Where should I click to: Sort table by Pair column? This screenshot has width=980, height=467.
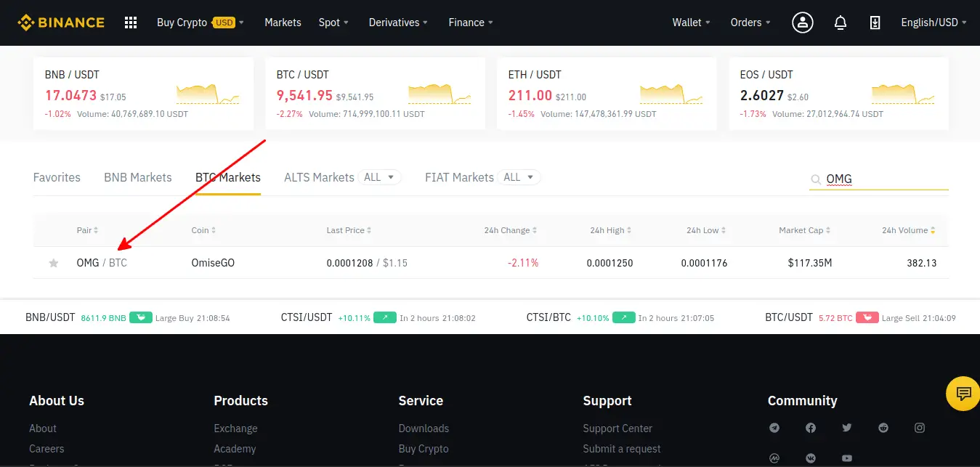click(x=87, y=230)
